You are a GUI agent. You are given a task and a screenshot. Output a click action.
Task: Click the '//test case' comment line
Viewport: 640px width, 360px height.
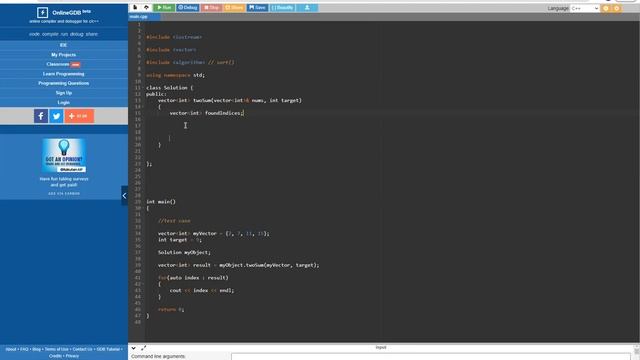pos(174,221)
